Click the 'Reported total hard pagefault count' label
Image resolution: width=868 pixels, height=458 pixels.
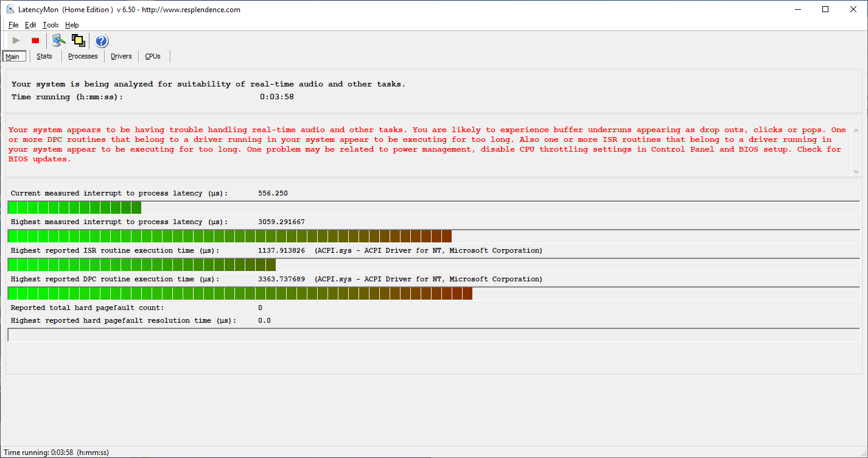coord(88,308)
